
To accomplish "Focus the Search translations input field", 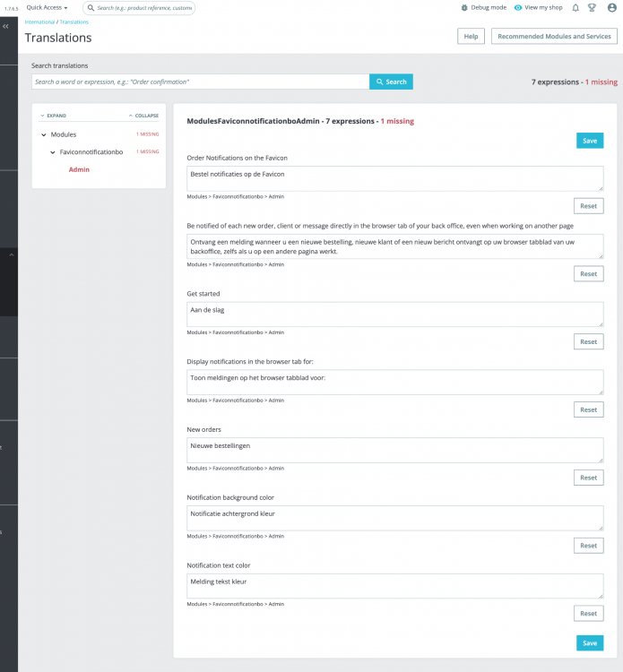I will pos(200,82).
